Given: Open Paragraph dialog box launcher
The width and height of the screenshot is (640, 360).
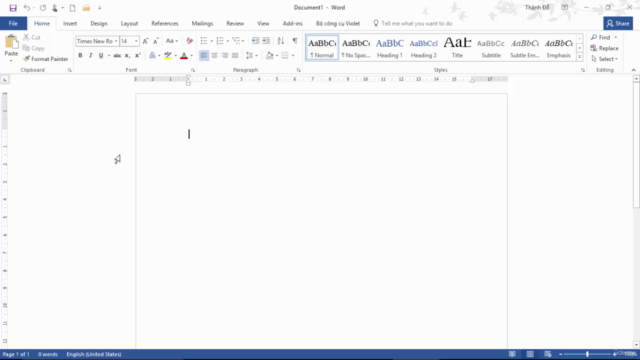Looking at the screenshot, I should 299,70.
